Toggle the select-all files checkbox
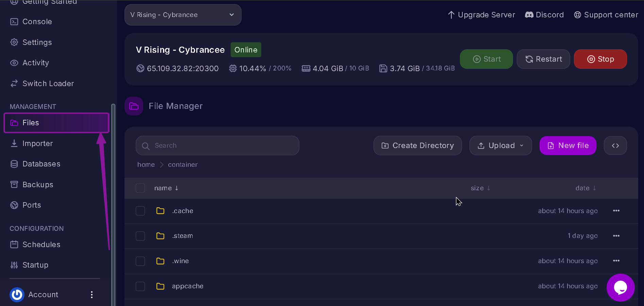 (x=141, y=188)
